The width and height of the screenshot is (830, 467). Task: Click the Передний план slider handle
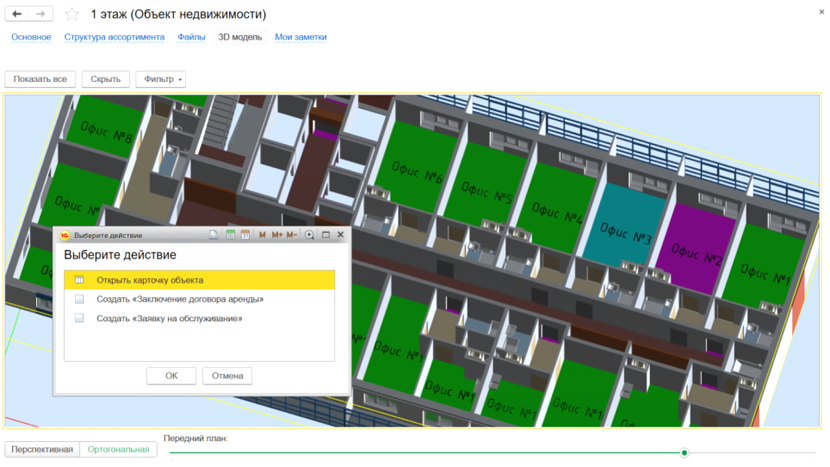(684, 453)
